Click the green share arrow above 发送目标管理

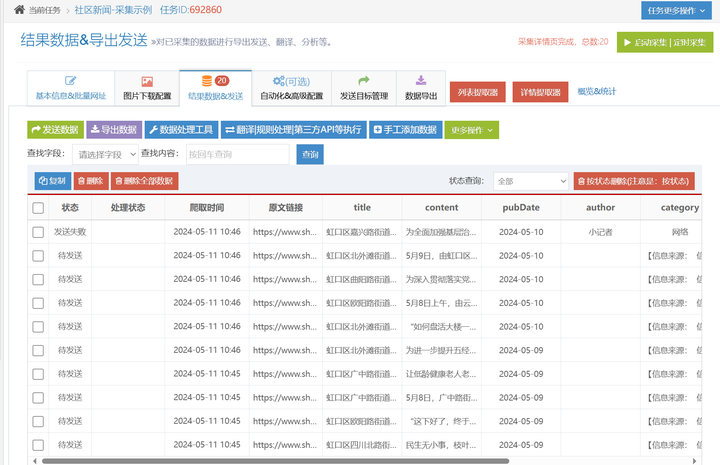tap(364, 81)
